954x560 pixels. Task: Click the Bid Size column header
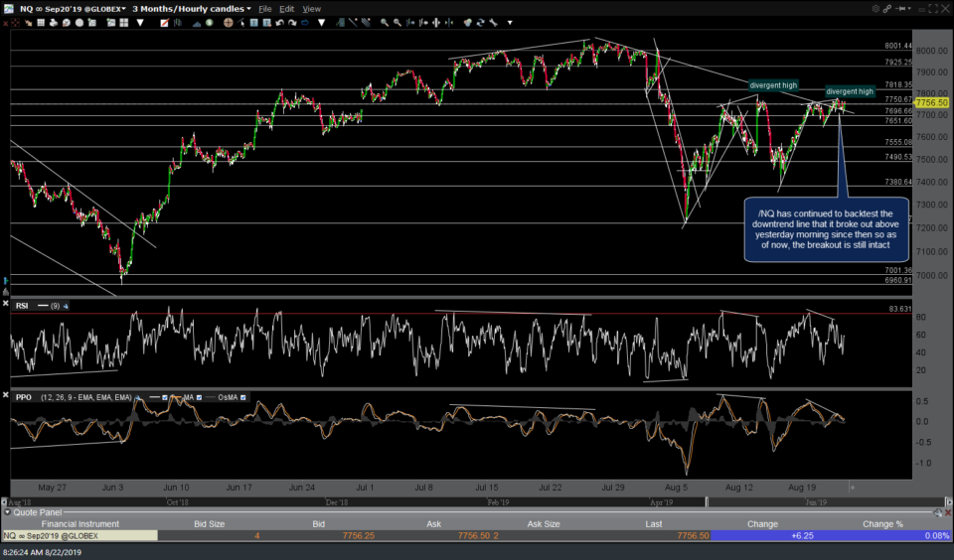210,524
